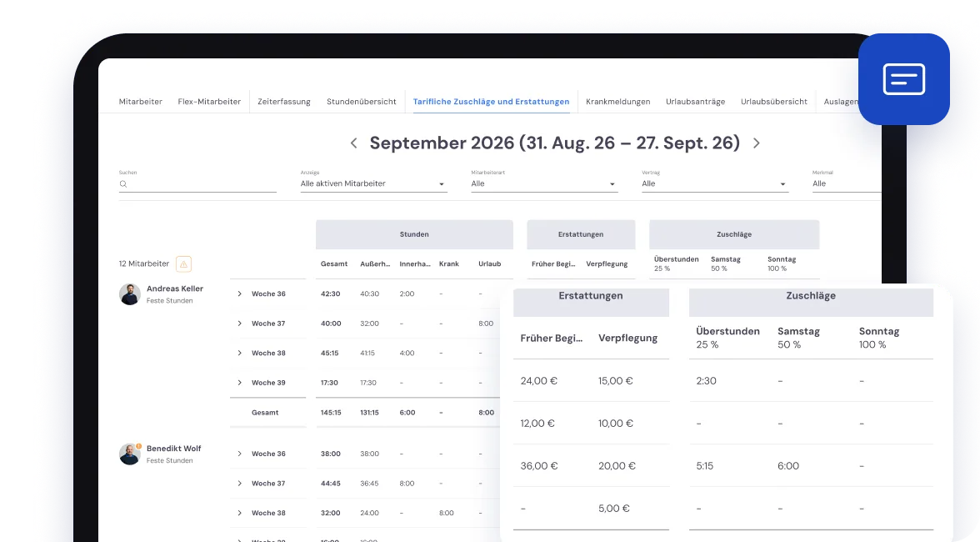Open the Merkmal filter dropdown

tap(847, 183)
